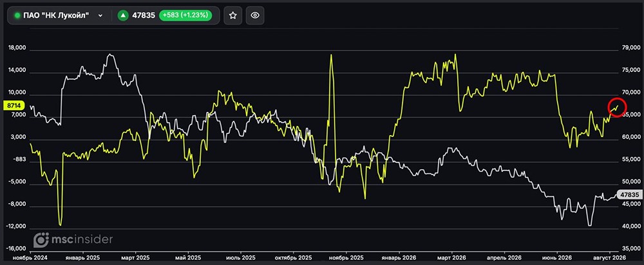Click the left axis label 14,000
Viewport: 644px width, 265px height.
pyautogui.click(x=17, y=71)
